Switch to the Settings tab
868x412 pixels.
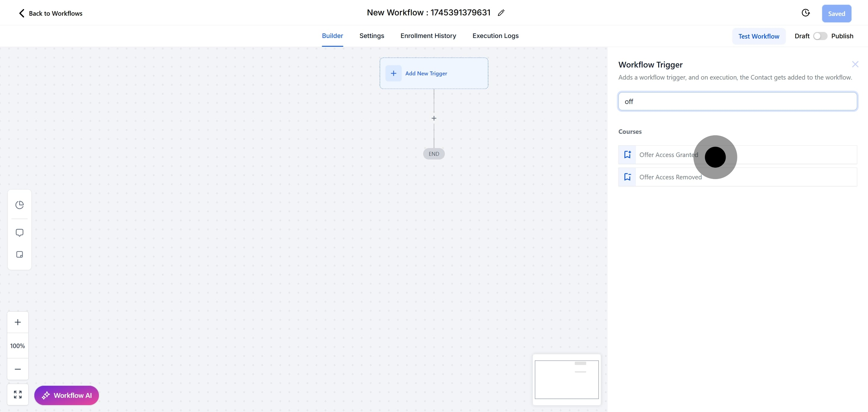(372, 36)
